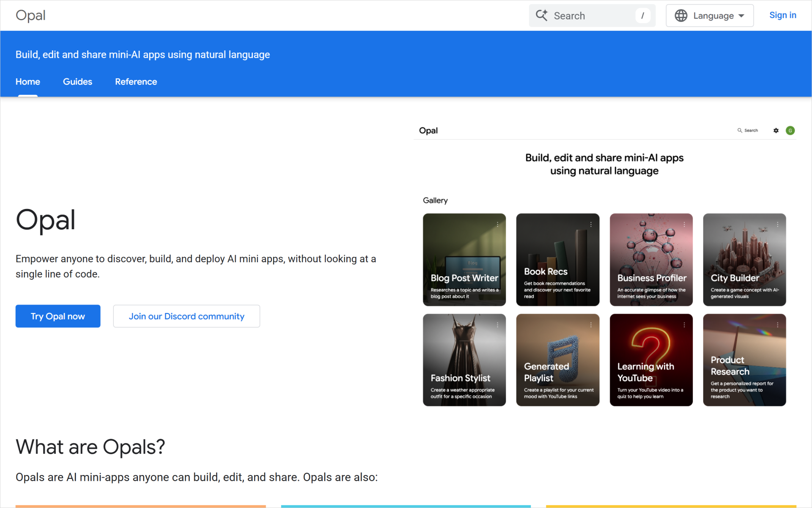Viewport: 812px width, 508px height.
Task: Open the settings gear in Opal preview
Action: 776,131
